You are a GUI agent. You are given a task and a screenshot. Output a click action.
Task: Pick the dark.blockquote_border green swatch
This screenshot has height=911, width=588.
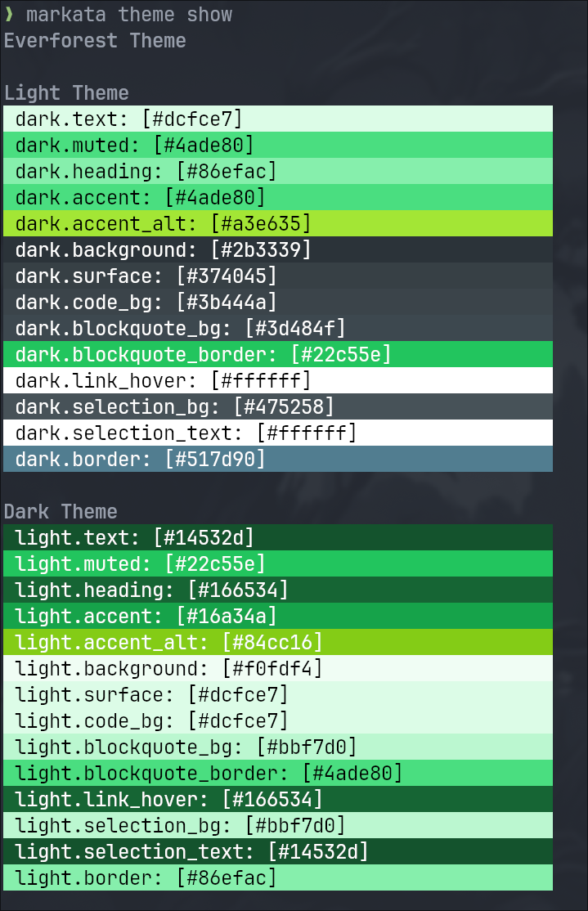[278, 355]
